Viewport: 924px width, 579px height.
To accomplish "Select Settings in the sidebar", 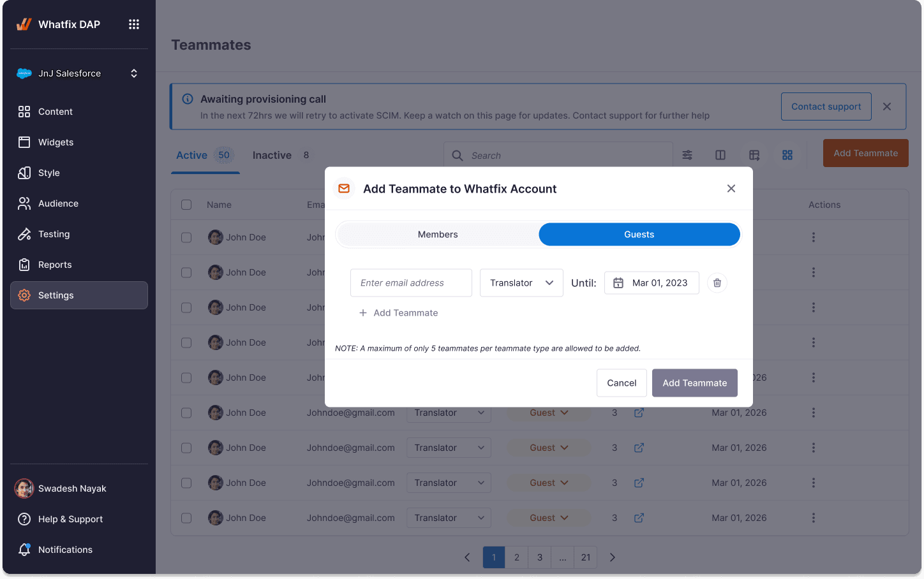I will (79, 295).
